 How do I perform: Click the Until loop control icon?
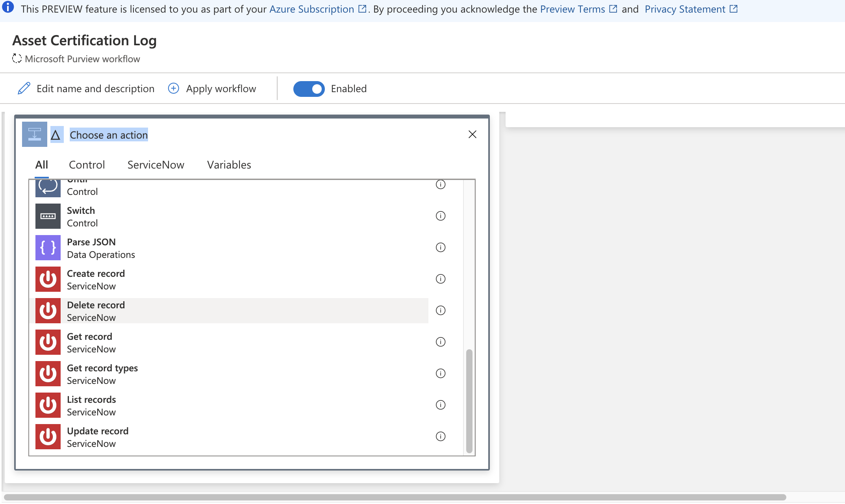pos(47,186)
